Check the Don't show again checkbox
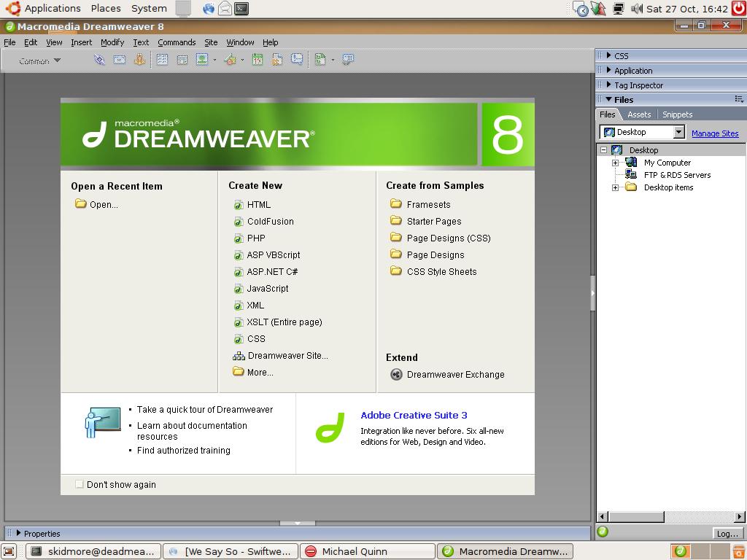This screenshot has height=560, width=747. 79,484
